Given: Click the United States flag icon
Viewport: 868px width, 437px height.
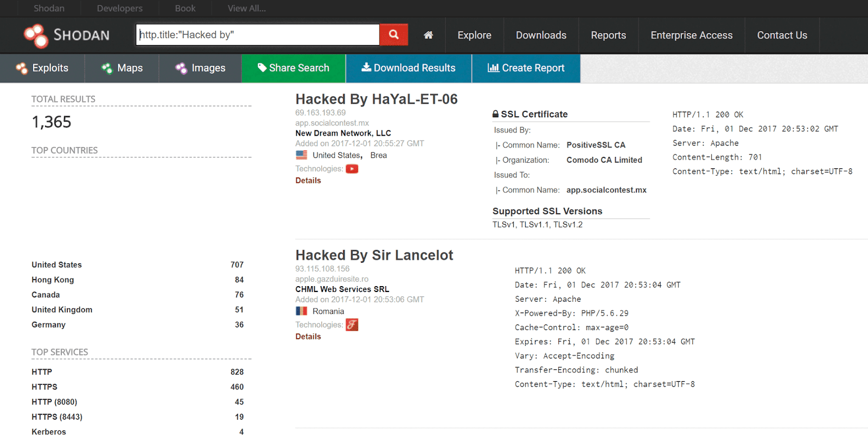Looking at the screenshot, I should (302, 155).
